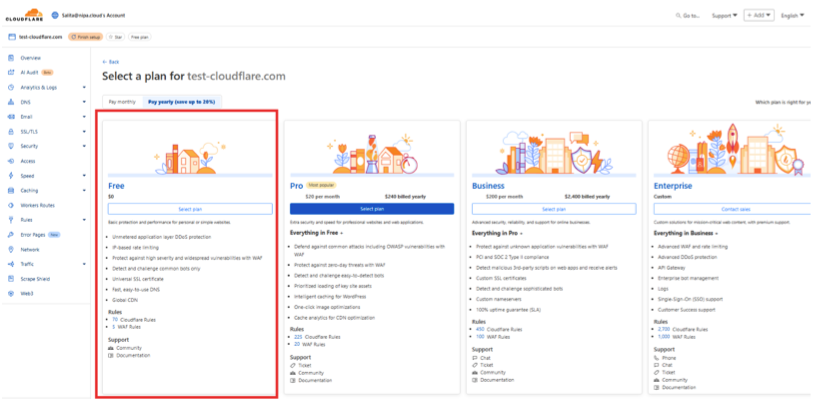
Task: Click the test-cloudflare.com site icon
Action: pos(11,37)
